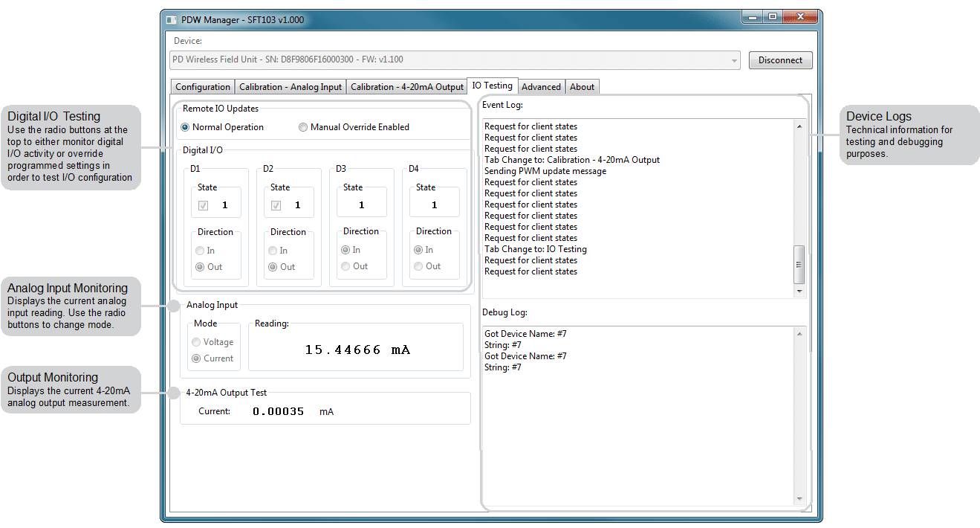Click the 'Debug Log:' label

pyautogui.click(x=504, y=312)
